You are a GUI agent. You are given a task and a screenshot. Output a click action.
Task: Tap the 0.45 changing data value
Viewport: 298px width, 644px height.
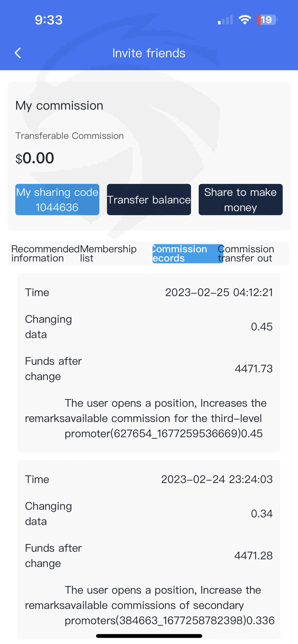coord(262,327)
